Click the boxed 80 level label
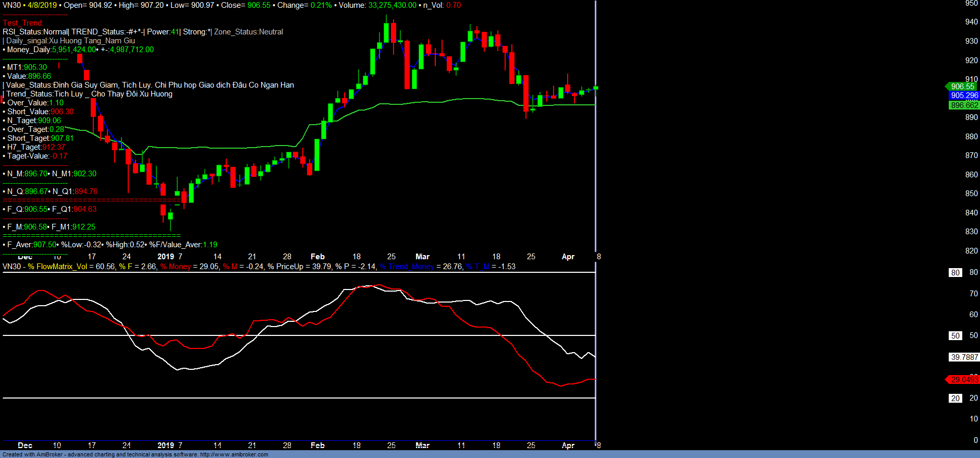980x458 pixels. tap(955, 273)
